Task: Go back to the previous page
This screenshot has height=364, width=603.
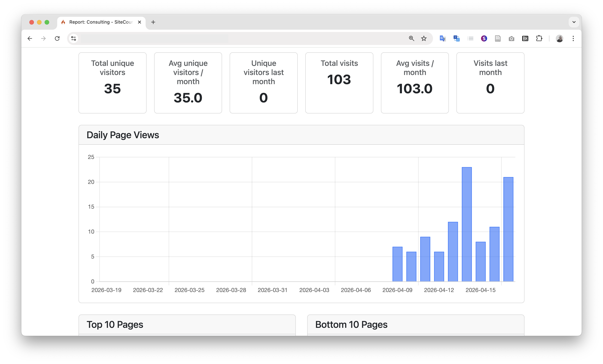Action: 30,38
